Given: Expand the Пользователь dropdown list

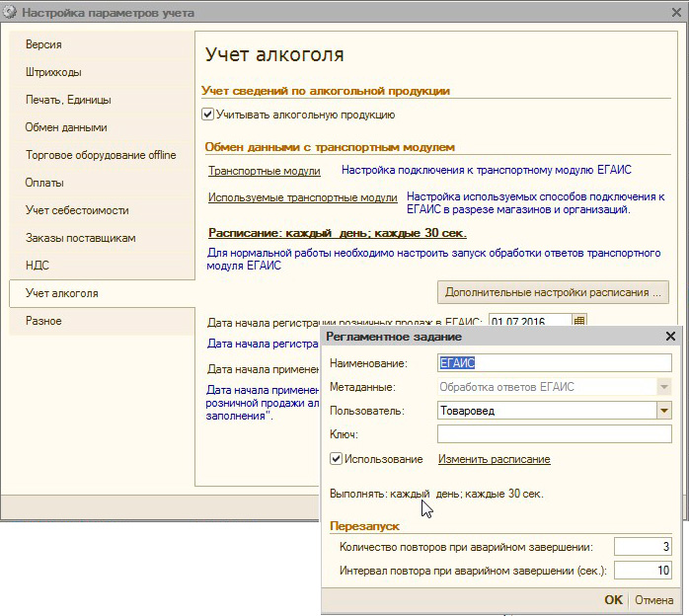Looking at the screenshot, I should (664, 411).
